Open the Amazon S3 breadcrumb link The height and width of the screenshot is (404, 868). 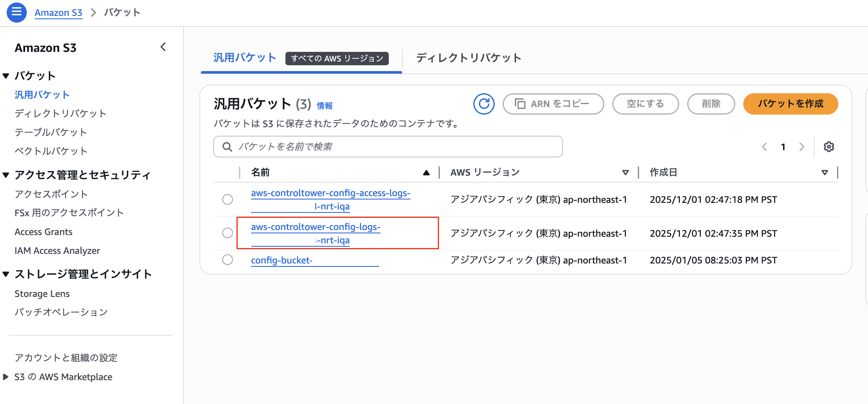pyautogui.click(x=59, y=12)
